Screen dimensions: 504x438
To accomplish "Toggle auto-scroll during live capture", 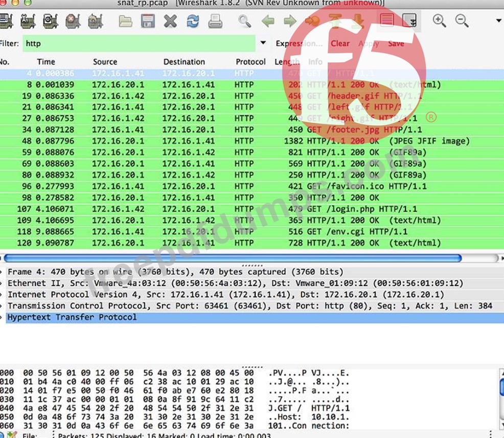I will click(409, 20).
